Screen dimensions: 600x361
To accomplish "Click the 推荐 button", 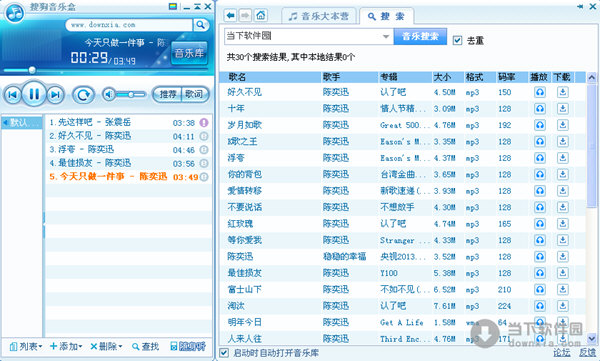I will (x=168, y=94).
